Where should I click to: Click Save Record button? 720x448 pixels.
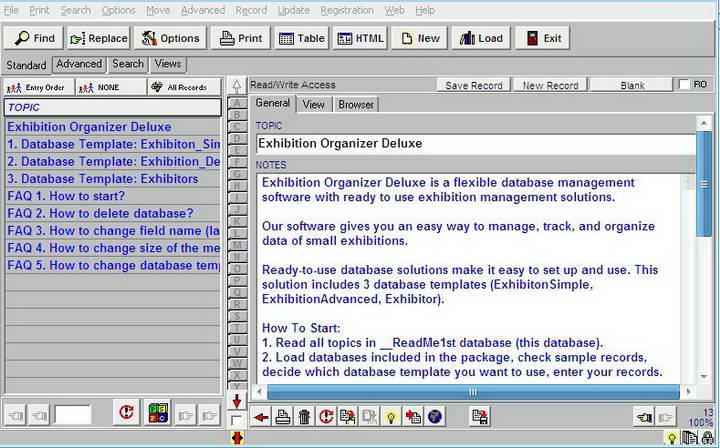tap(474, 85)
